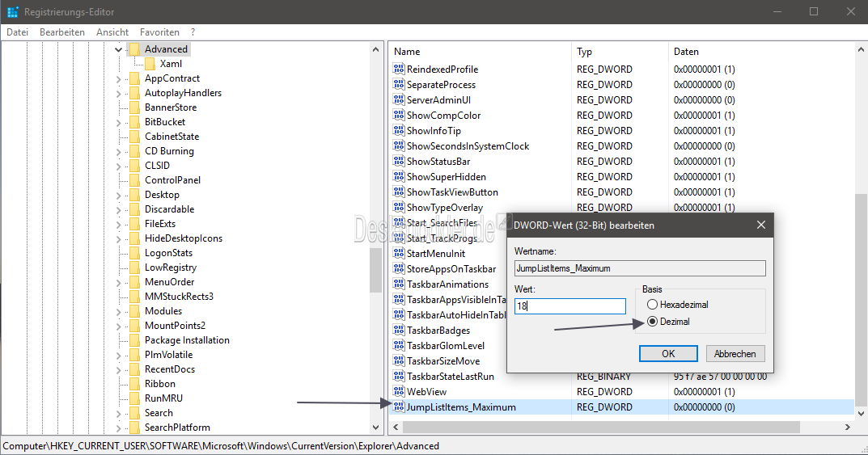868x455 pixels.
Task: Confirm the DWORD dialog with OK
Action: [668, 353]
